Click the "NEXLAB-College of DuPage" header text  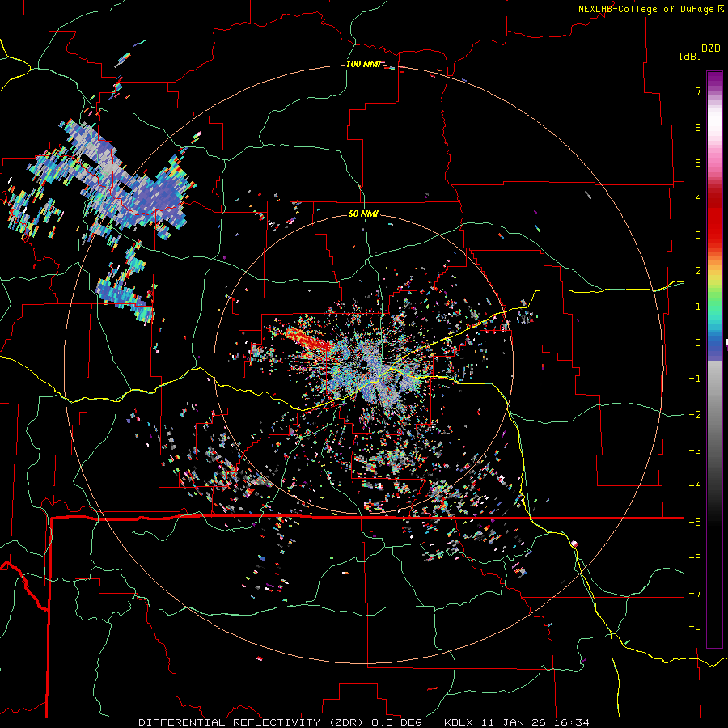click(x=647, y=9)
